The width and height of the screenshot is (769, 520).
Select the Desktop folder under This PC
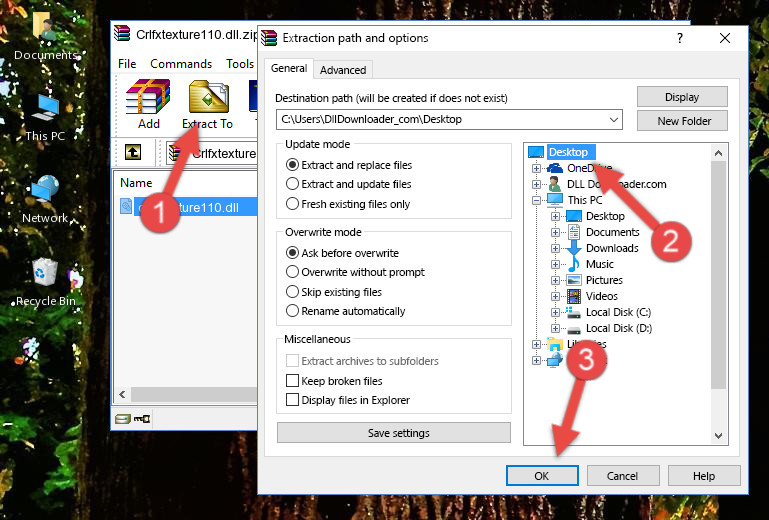pyautogui.click(x=605, y=216)
